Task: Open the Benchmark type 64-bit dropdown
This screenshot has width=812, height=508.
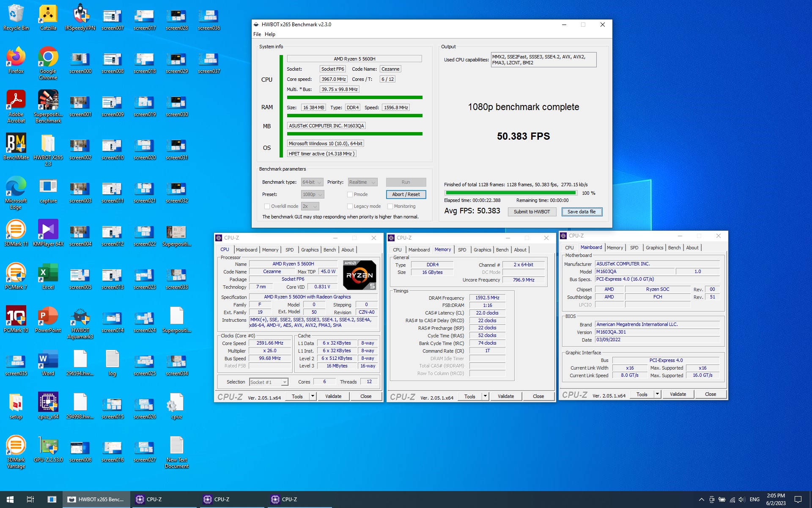Action: [312, 182]
